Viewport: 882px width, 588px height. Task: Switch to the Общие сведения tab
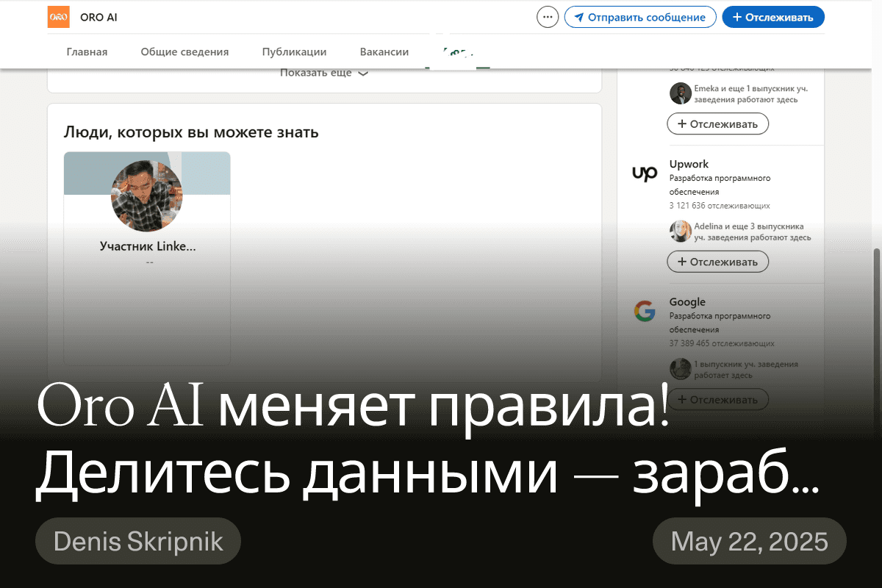click(184, 51)
